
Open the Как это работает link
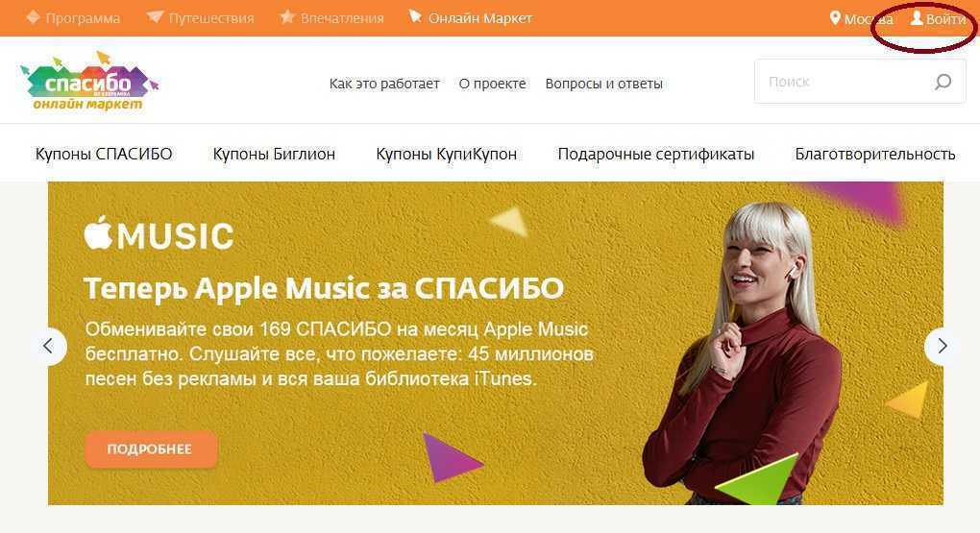[x=384, y=84]
